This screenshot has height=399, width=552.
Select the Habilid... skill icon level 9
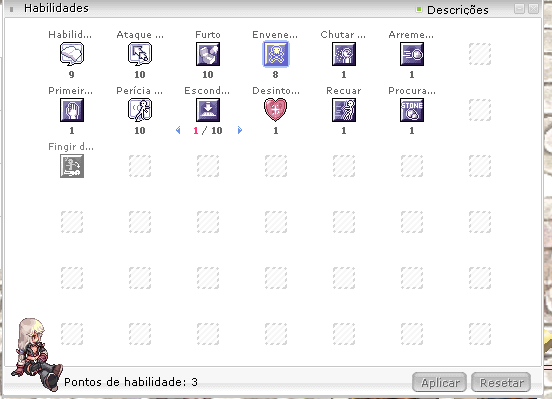tap(72, 54)
